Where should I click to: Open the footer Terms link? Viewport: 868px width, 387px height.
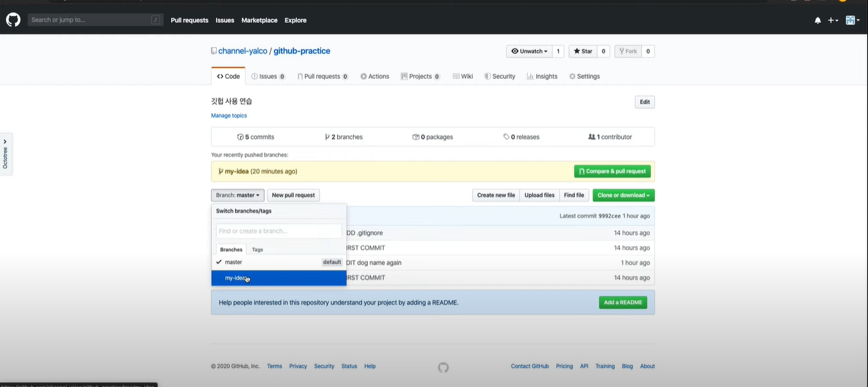coord(274,366)
